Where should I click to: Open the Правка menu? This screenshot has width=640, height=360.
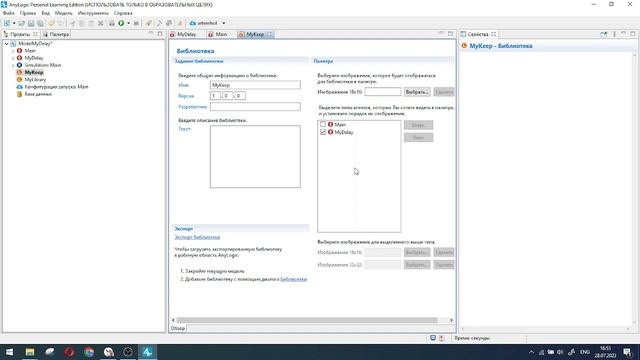pos(28,13)
